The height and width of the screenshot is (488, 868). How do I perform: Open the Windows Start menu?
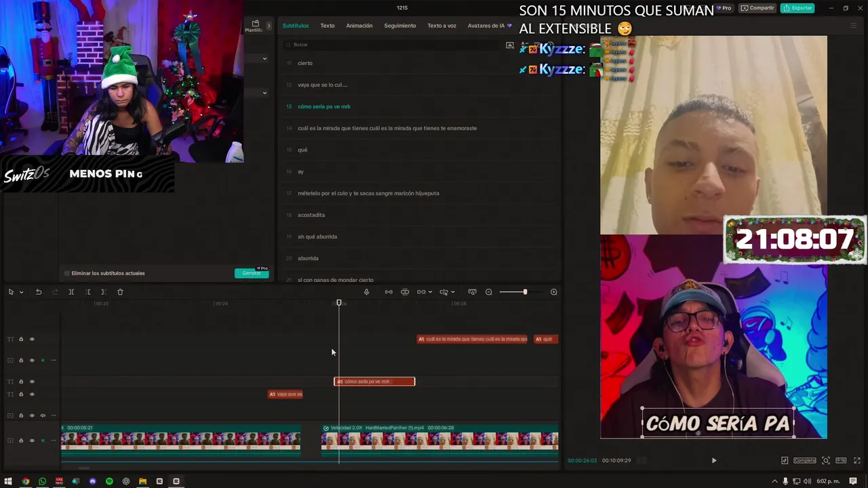8,481
